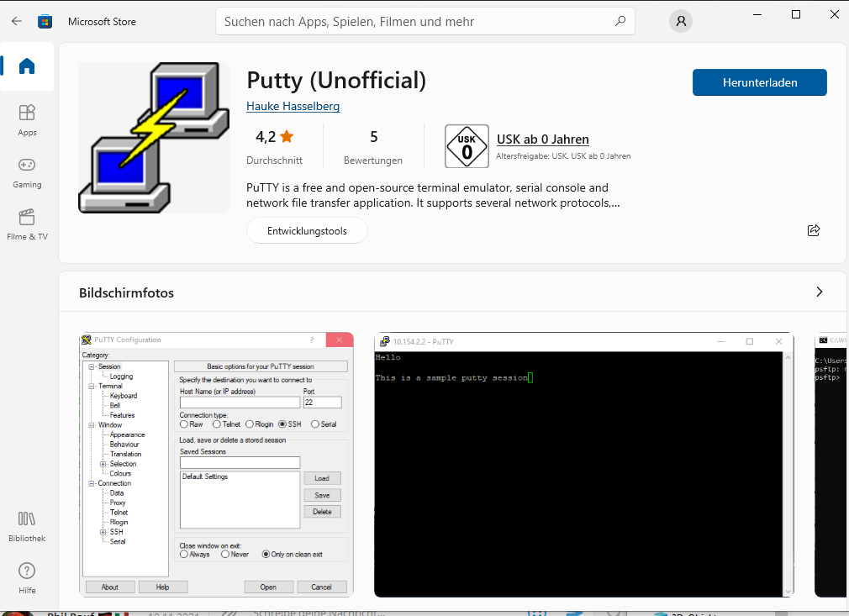The width and height of the screenshot is (849, 616).
Task: Open Filme & TV in sidebar
Action: [x=27, y=224]
